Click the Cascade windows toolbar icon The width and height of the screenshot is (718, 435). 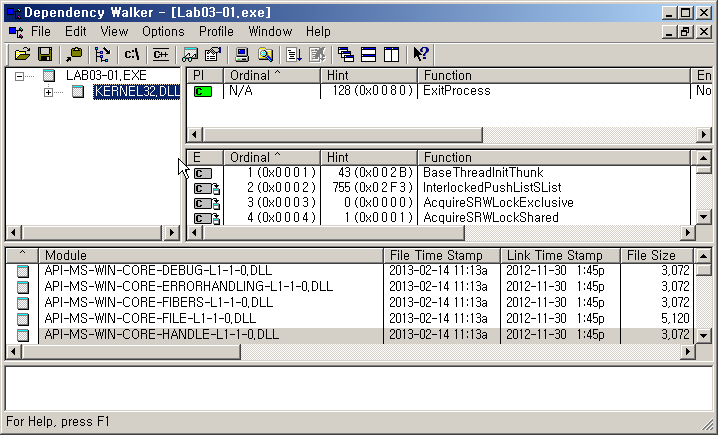(x=346, y=54)
